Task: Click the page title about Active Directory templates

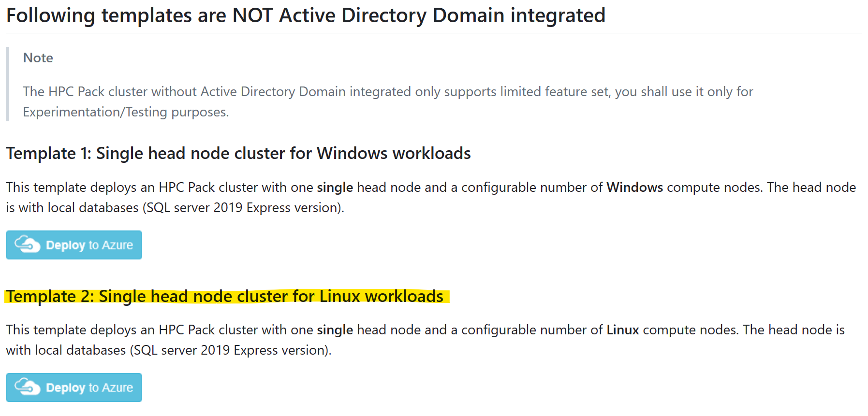Action: pyautogui.click(x=306, y=15)
